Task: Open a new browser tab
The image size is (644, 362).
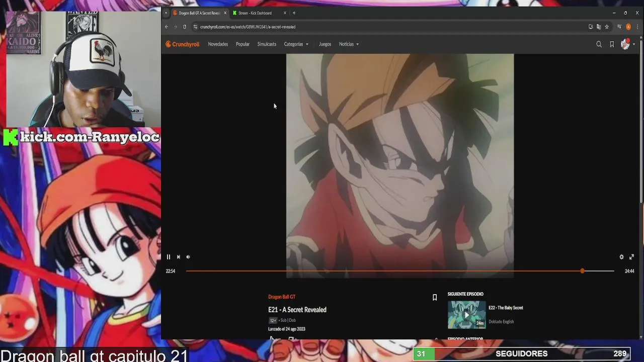Action: pyautogui.click(x=294, y=13)
